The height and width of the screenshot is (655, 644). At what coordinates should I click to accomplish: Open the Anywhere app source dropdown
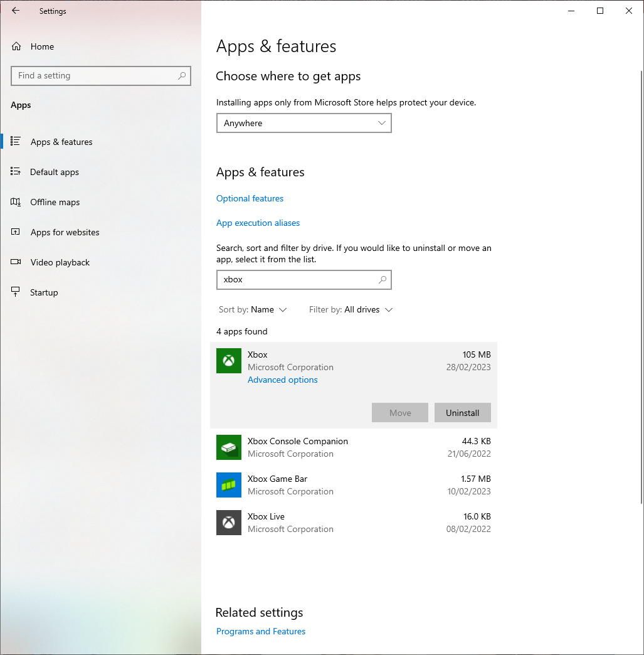click(304, 123)
